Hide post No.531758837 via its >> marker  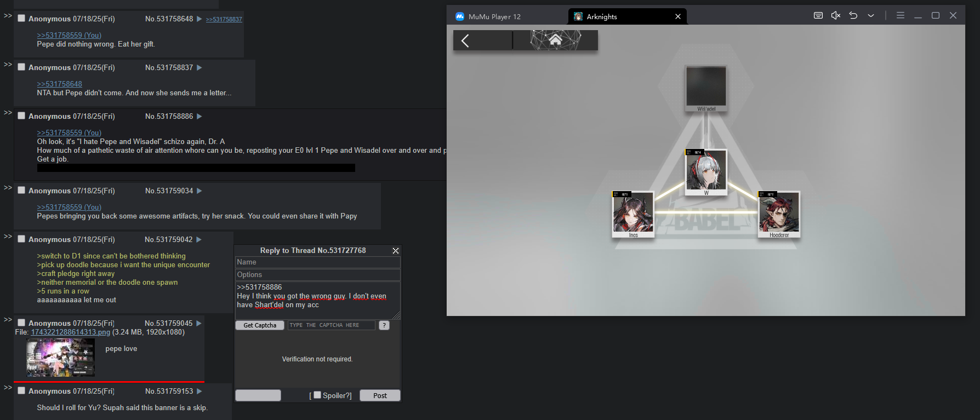[8, 64]
